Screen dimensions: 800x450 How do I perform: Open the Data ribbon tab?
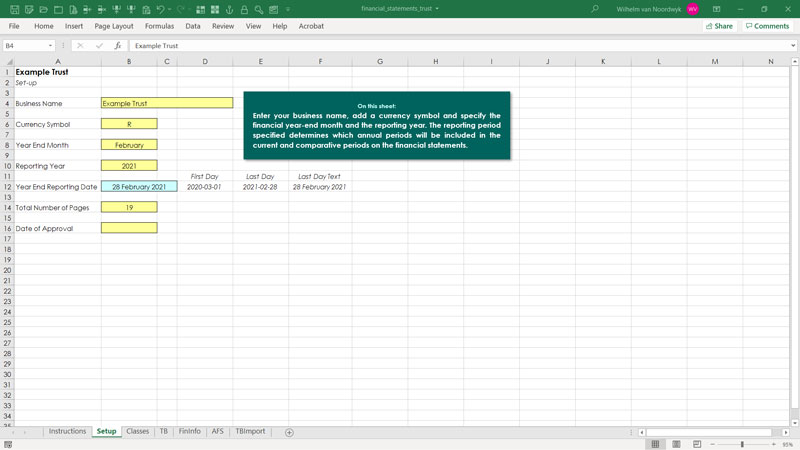pyautogui.click(x=193, y=26)
